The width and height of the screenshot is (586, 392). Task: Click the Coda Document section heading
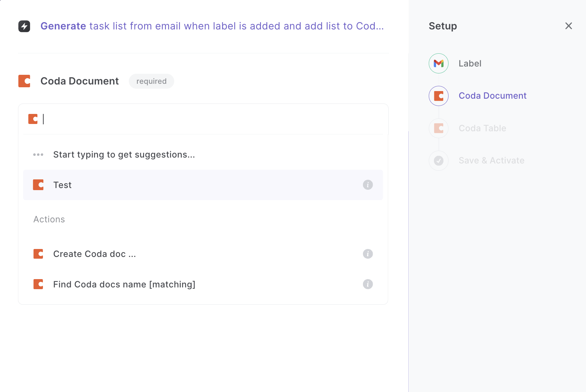pyautogui.click(x=80, y=81)
